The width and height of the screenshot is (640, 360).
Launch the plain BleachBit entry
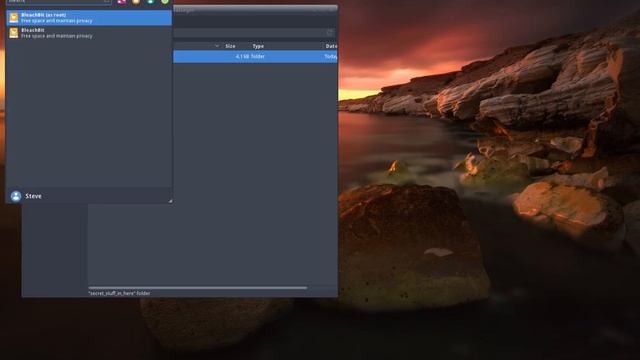89,33
